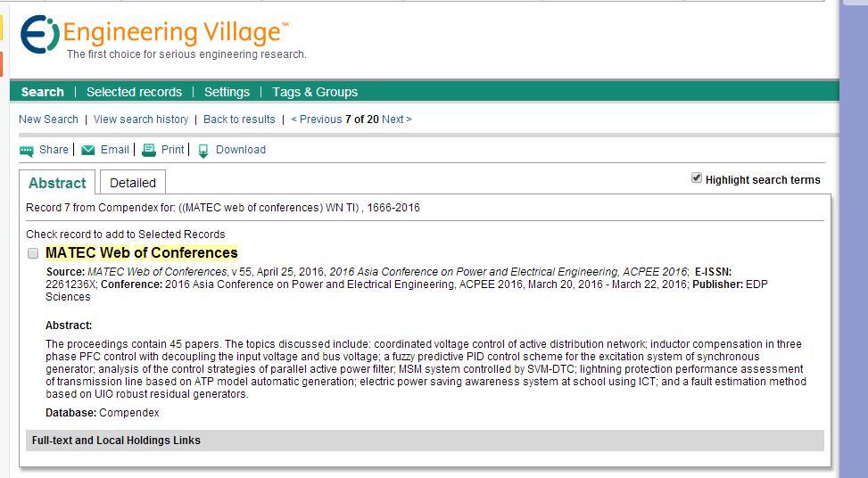Click the Full-text and Local Holdings Links bar
Screen dimensions: 868x478
point(425,441)
